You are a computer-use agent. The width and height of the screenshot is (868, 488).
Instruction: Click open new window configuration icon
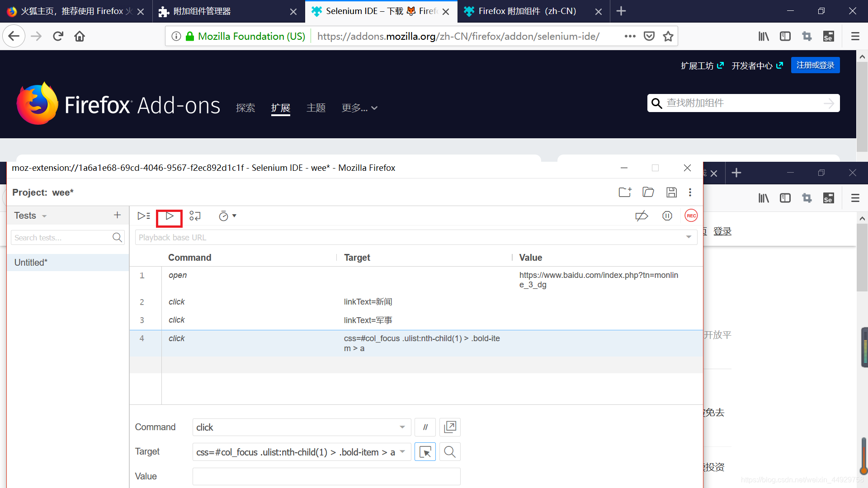coord(450,427)
